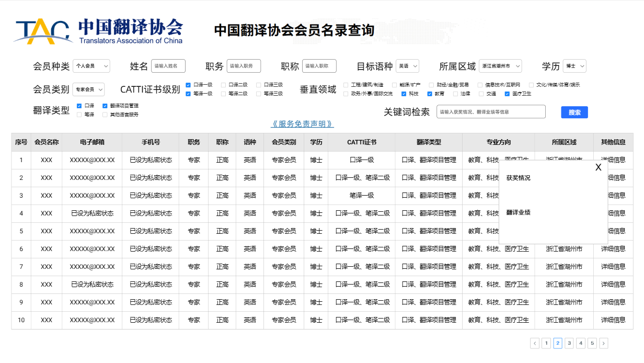The width and height of the screenshot is (644, 363).
Task: Select page 5 in pagination
Action: [592, 343]
